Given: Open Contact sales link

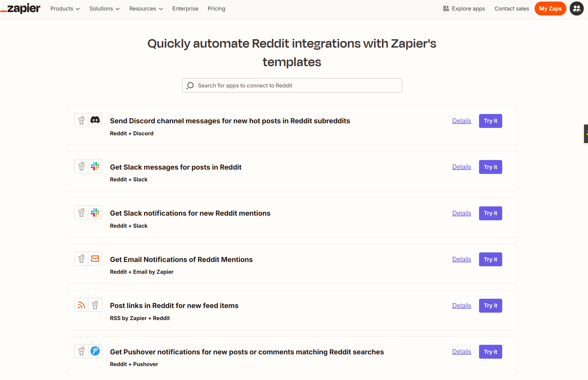Looking at the screenshot, I should tap(511, 9).
